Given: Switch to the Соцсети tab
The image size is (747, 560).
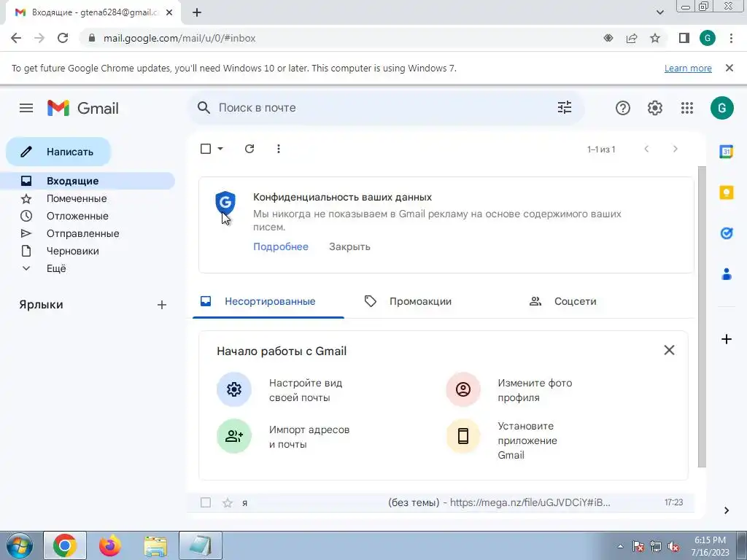Looking at the screenshot, I should tap(575, 301).
